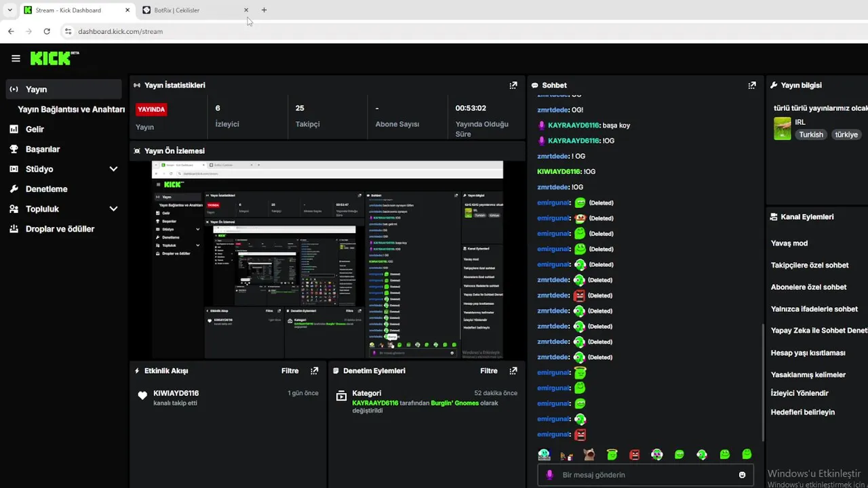Open Droplar ve ödüller page

(x=60, y=229)
